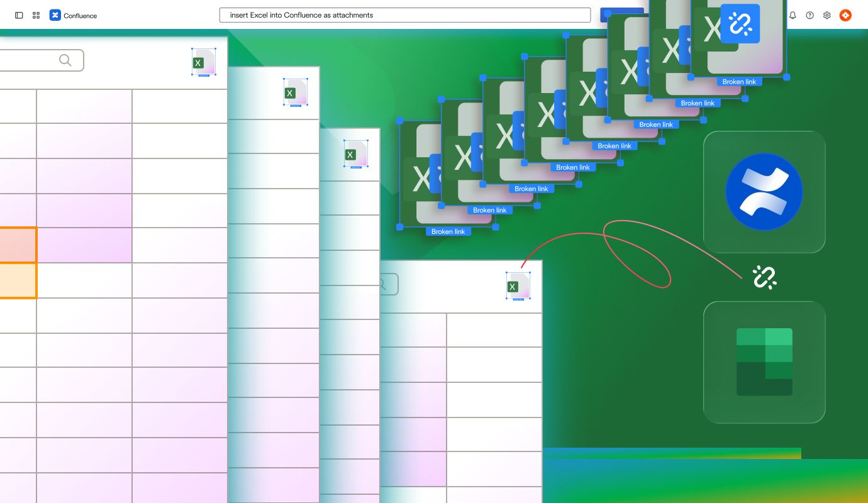Open the Atlassian app switcher grid
Viewport: 868px width, 503px height.
pos(36,15)
